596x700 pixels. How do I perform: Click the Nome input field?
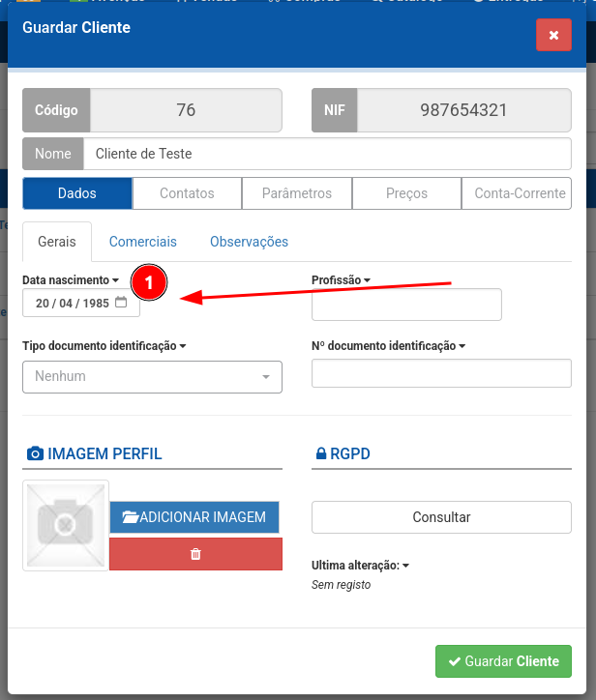click(x=327, y=154)
